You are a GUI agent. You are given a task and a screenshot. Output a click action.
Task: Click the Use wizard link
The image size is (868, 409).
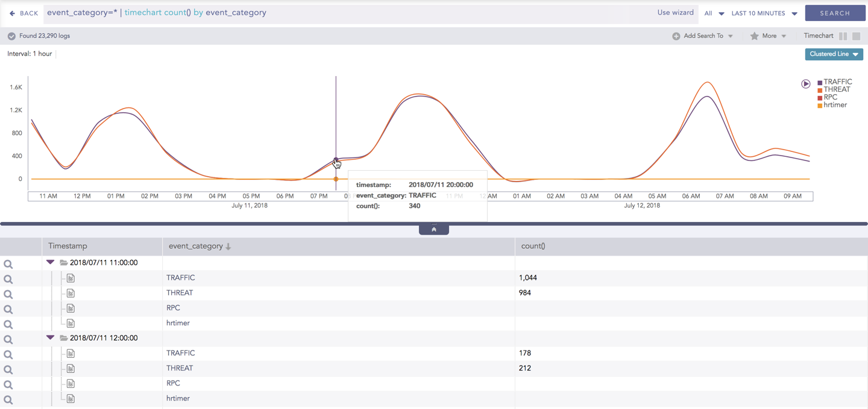675,13
